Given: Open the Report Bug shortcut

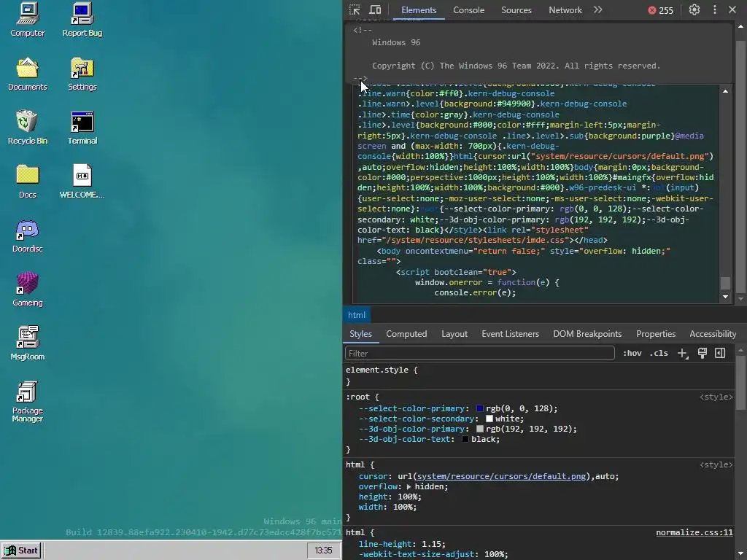Looking at the screenshot, I should pyautogui.click(x=82, y=20).
